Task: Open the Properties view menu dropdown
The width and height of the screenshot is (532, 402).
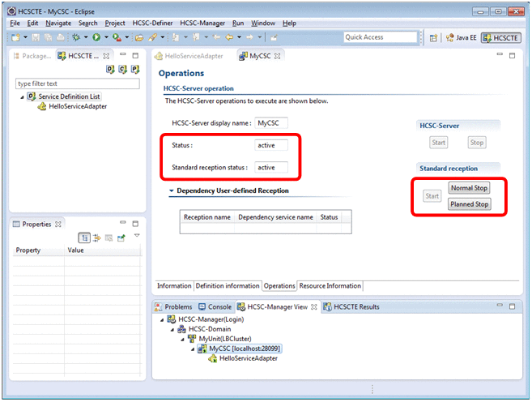Action: (137, 236)
